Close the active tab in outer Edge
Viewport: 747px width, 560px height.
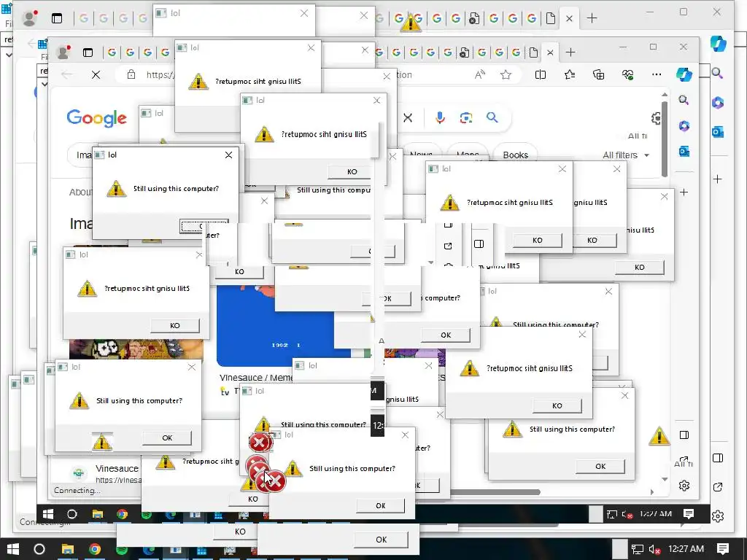[x=569, y=18]
